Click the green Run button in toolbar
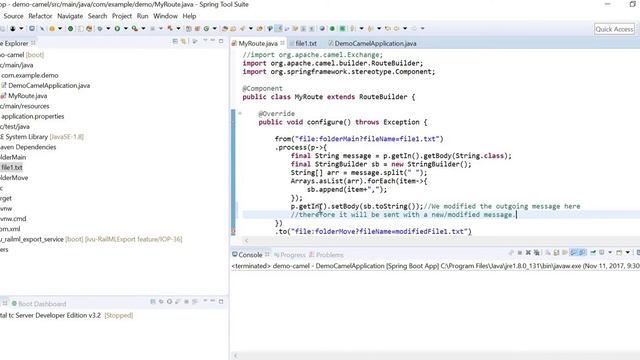 click(117, 29)
